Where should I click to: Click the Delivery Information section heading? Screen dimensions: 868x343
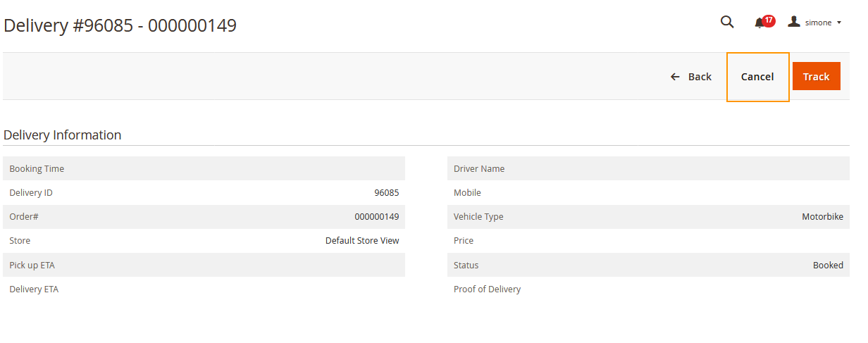tap(63, 135)
